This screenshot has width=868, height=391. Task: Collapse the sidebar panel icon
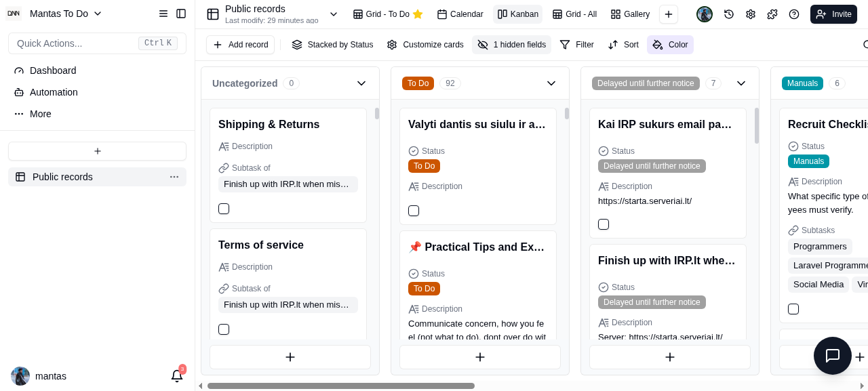[x=181, y=14]
